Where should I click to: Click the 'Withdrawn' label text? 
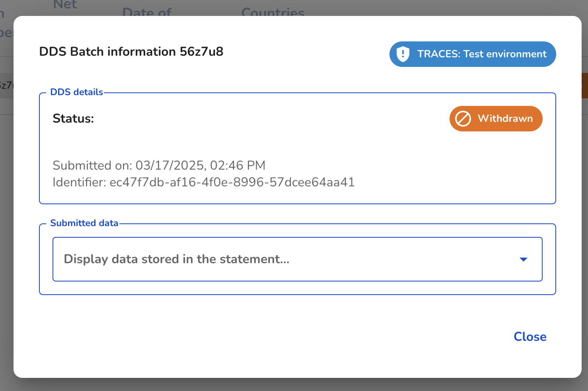click(x=505, y=119)
